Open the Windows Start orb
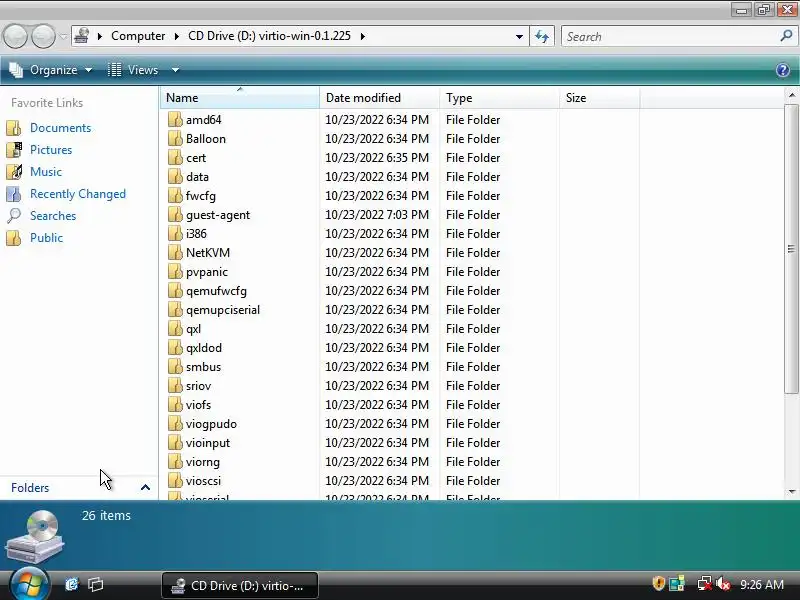Viewport: 800px width, 600px height. tap(29, 583)
